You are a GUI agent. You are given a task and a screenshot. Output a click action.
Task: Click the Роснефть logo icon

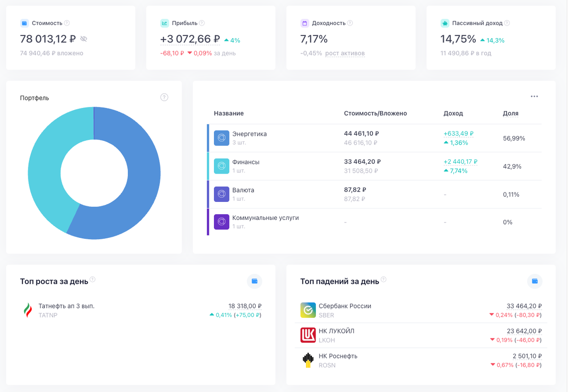coord(308,360)
